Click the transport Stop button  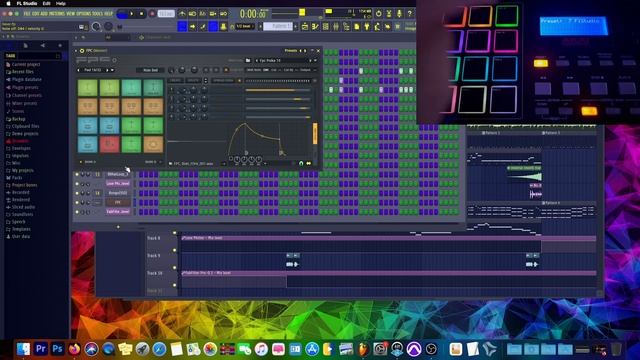pyautogui.click(x=142, y=14)
